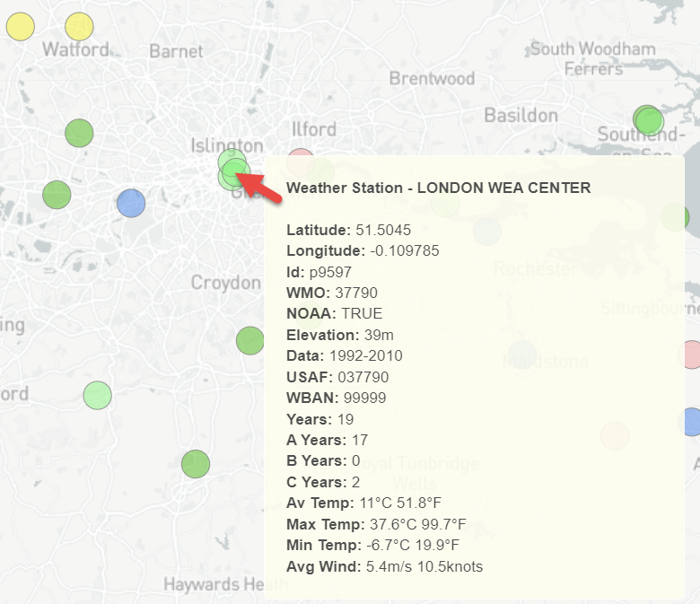700x604 pixels.
Task: Click the green marker just below Croydon
Action: pyautogui.click(x=249, y=340)
